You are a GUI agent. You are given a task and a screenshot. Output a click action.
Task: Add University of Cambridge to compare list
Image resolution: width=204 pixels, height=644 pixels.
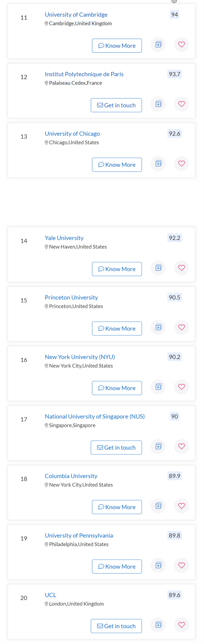click(158, 44)
